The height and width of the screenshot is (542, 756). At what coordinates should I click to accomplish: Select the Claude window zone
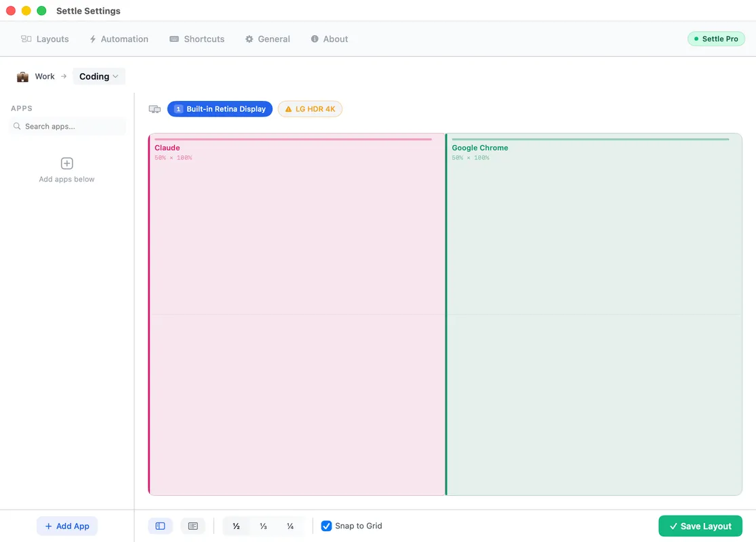(x=296, y=314)
